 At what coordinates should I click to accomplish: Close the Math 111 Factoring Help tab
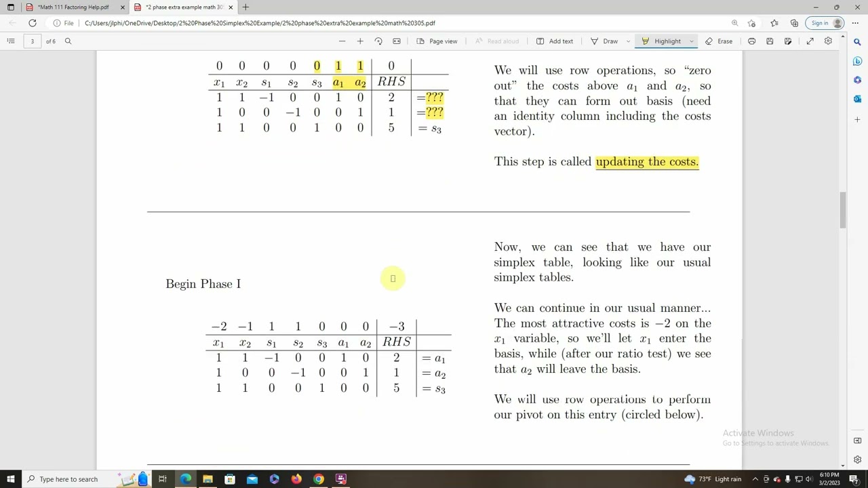pos(122,7)
